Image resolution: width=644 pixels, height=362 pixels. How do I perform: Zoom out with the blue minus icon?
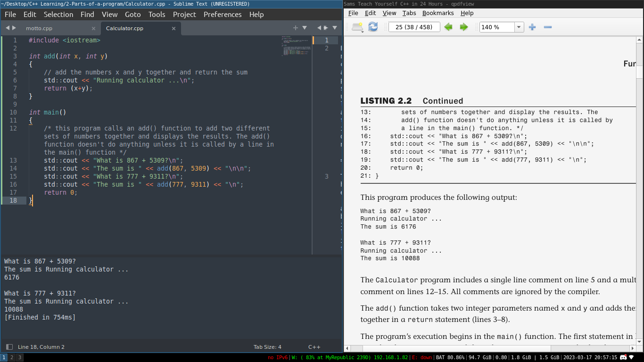pos(548,27)
